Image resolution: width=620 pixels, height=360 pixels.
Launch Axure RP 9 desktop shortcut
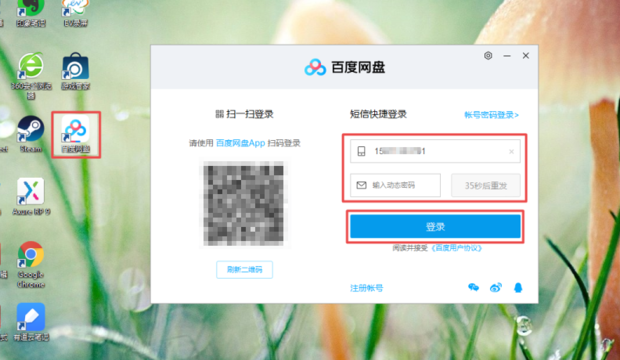[31, 197]
